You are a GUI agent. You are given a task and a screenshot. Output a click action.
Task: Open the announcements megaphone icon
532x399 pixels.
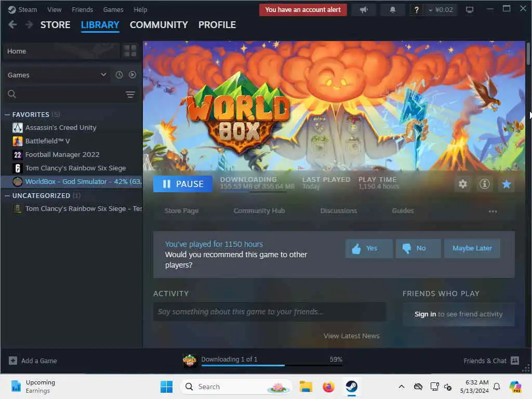364,10
